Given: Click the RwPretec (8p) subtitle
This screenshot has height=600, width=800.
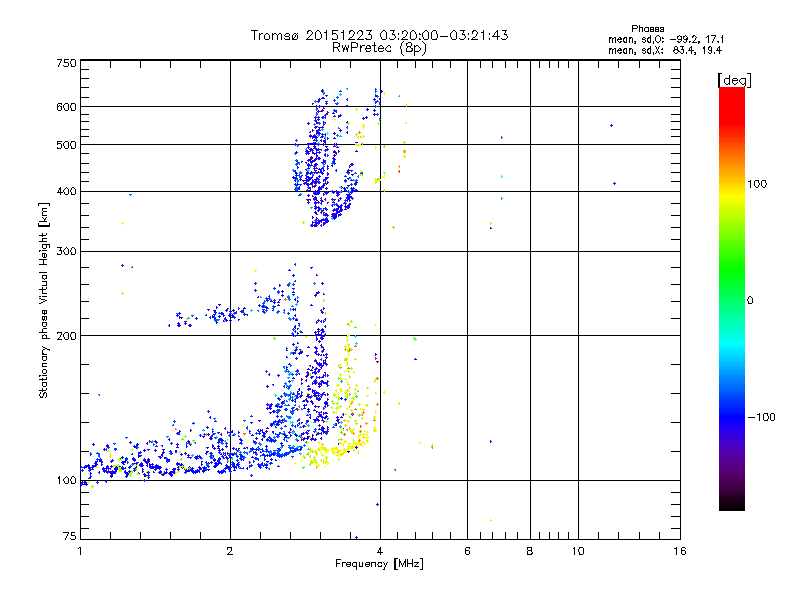Looking at the screenshot, I should 379,47.
